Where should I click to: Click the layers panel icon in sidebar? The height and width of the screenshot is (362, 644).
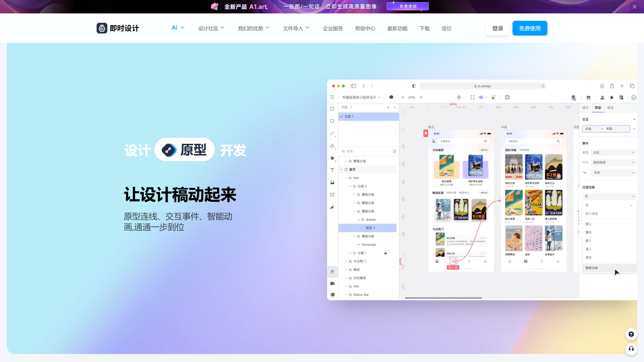coord(332,272)
